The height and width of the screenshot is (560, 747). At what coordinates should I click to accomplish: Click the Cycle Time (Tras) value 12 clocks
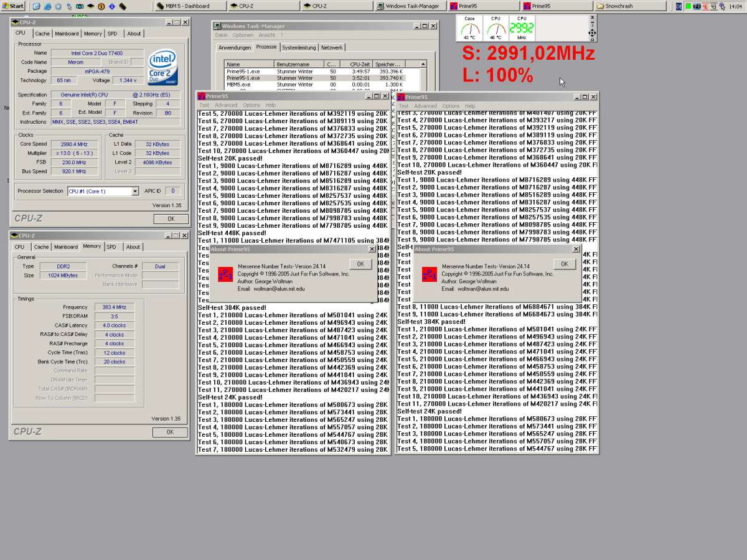point(115,353)
